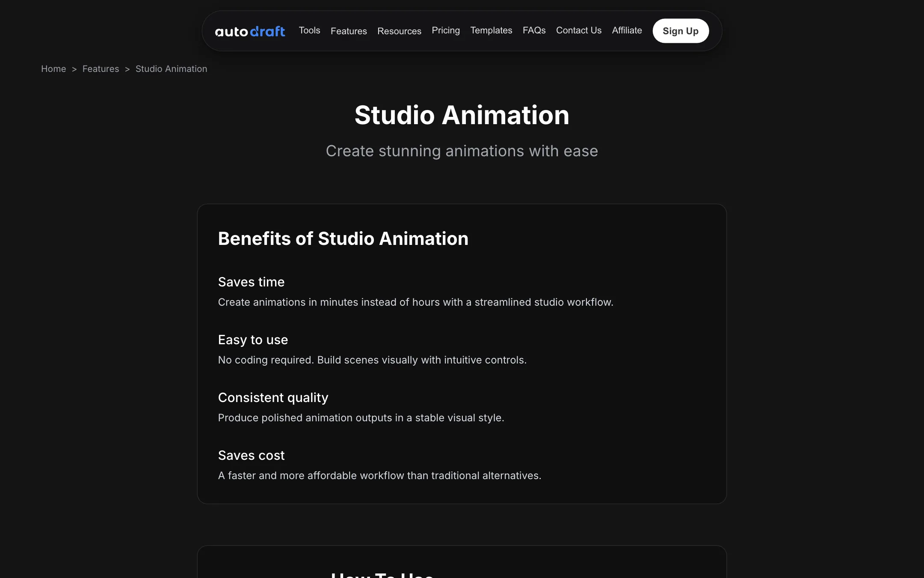Go to the Pricing page
This screenshot has width=924, height=578.
point(446,30)
